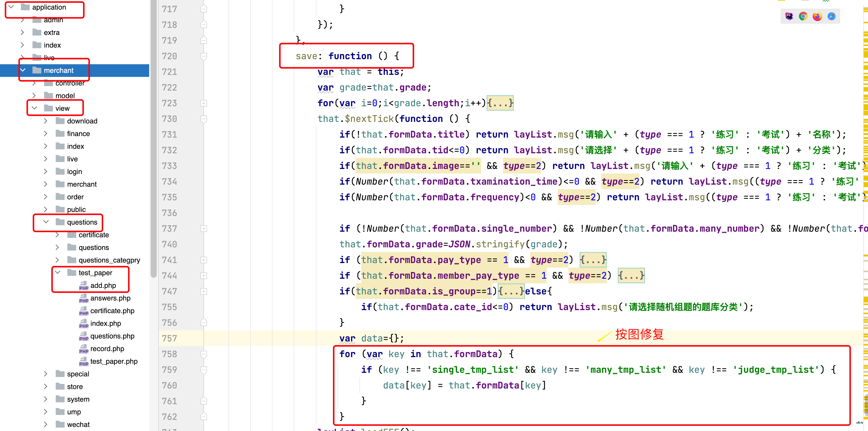Expand the extra folder
The width and height of the screenshot is (868, 431).
point(22,32)
